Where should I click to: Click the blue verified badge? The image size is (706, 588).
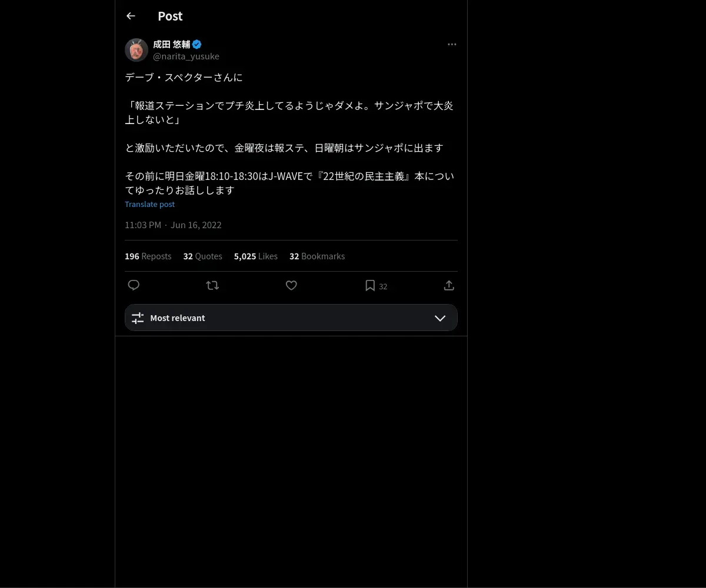pyautogui.click(x=197, y=44)
